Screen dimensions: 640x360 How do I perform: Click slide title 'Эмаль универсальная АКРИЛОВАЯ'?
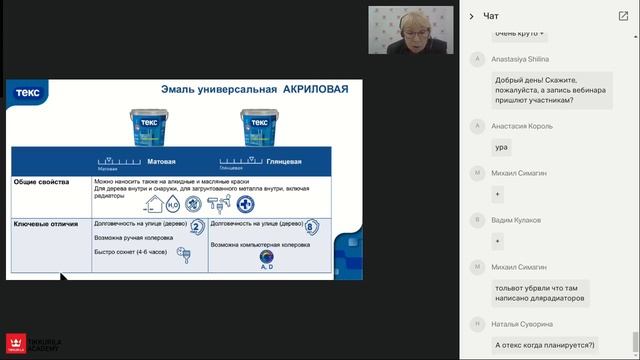[255, 89]
